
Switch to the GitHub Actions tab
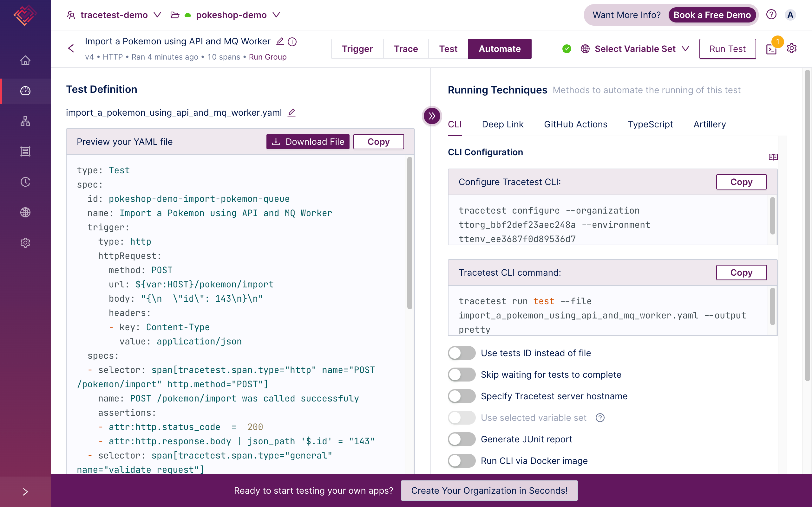[x=575, y=125]
